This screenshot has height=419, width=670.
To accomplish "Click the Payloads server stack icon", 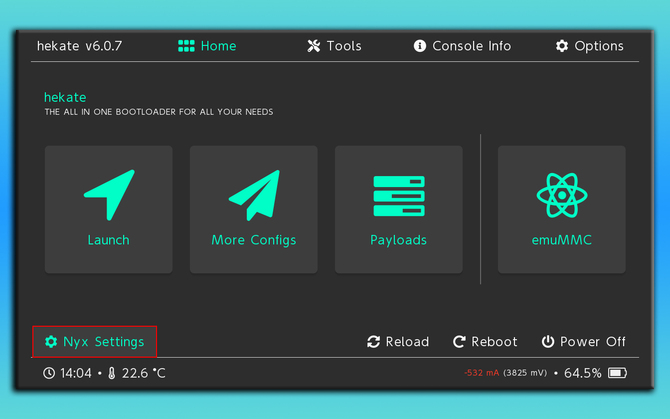I will coord(399,196).
